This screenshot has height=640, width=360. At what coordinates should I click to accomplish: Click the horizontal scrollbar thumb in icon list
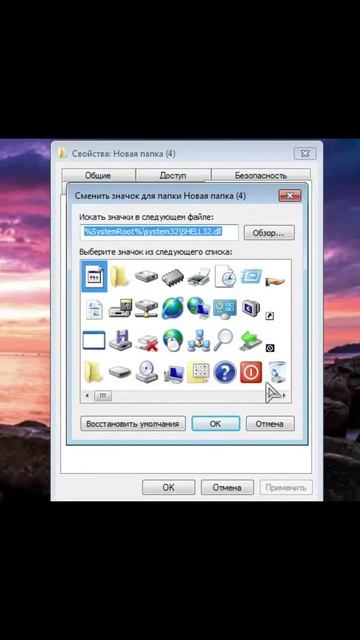[103, 396]
